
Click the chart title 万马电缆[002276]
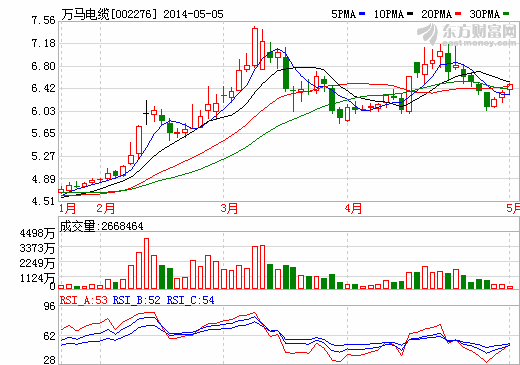pos(109,14)
